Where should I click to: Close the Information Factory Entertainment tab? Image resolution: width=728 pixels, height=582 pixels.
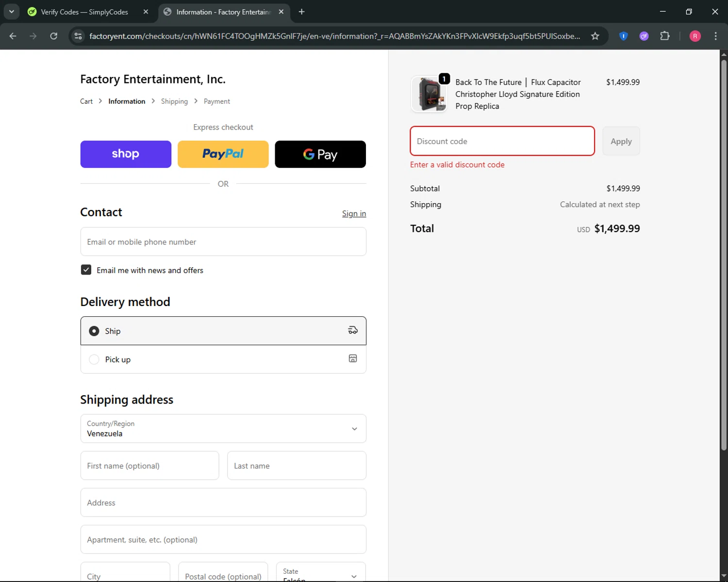281,12
